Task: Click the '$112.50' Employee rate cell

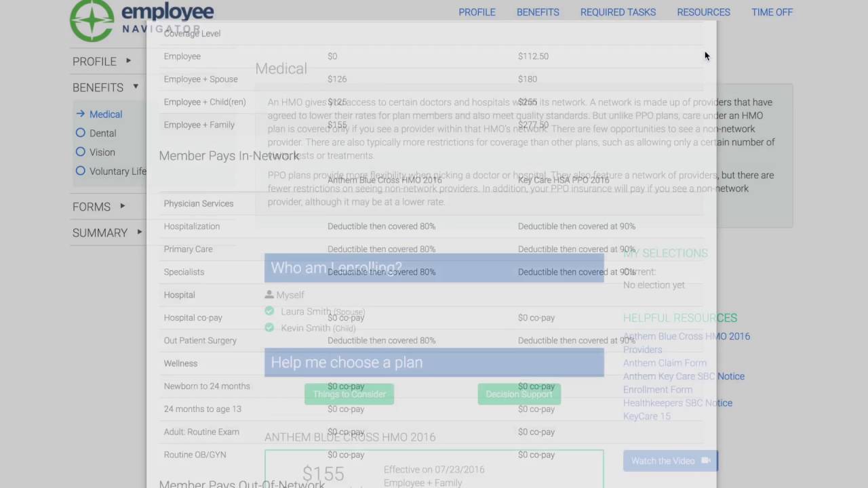Action: coord(533,56)
